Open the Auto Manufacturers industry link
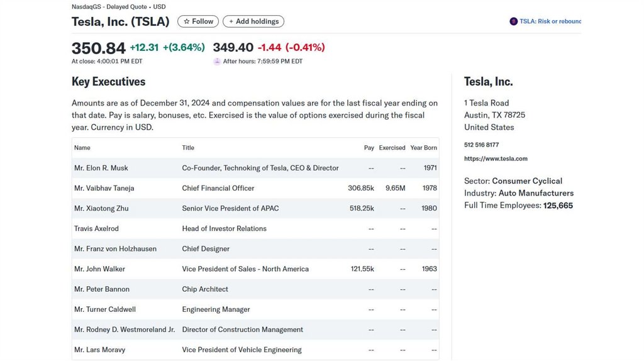The height and width of the screenshot is (361, 644). (536, 193)
